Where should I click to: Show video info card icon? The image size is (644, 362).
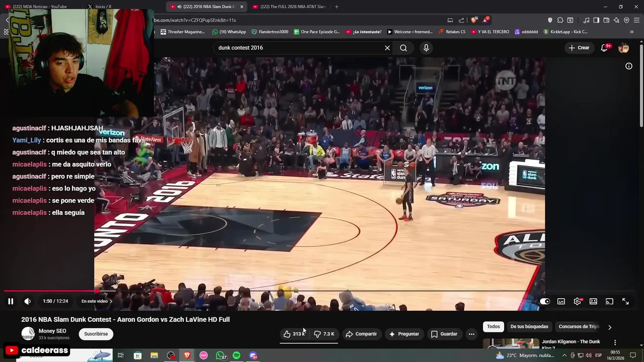(x=628, y=66)
